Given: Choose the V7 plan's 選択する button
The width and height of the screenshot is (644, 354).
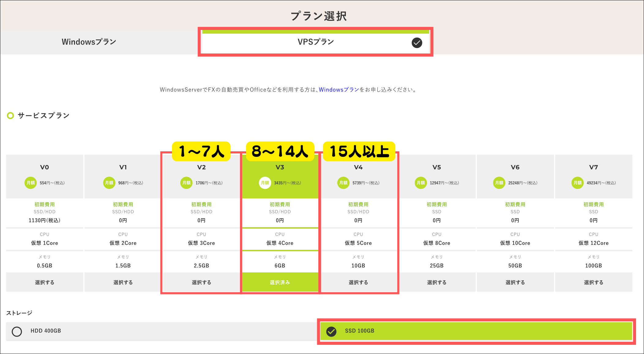Looking at the screenshot, I should [x=593, y=282].
